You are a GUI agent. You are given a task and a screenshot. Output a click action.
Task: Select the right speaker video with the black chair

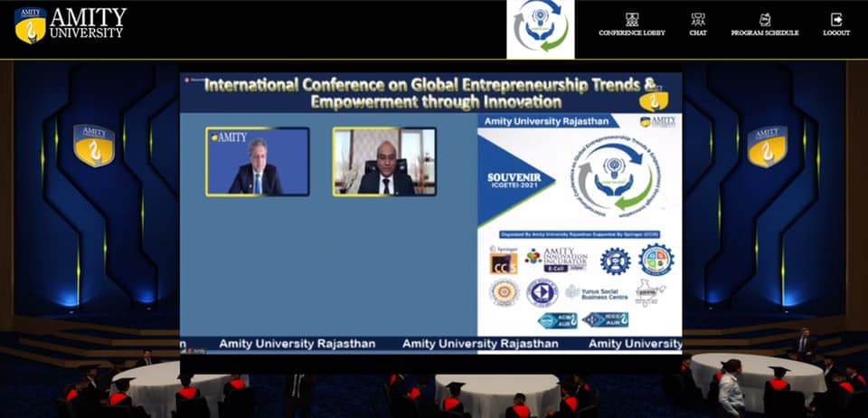(x=384, y=162)
